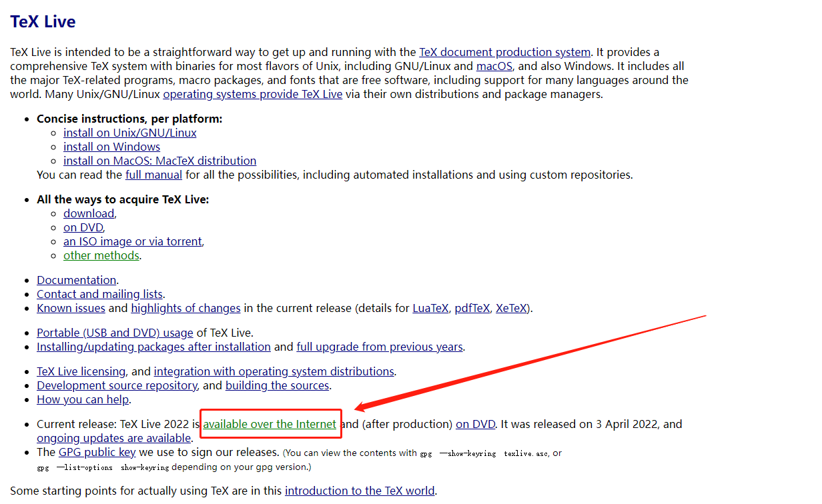This screenshot has width=822, height=504.
Task: Open 'introduction to the TeX world' link
Action: (360, 491)
